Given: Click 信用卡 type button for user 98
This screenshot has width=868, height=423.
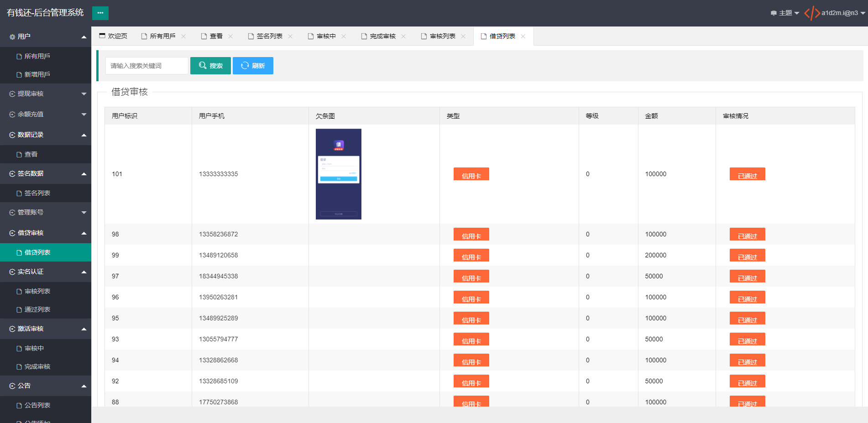Looking at the screenshot, I should pyautogui.click(x=471, y=234).
